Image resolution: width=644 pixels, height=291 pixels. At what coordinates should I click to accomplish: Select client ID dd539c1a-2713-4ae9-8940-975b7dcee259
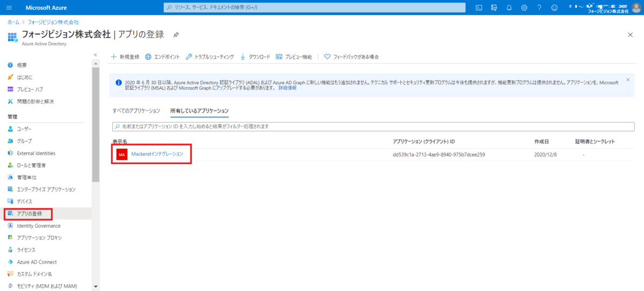click(x=439, y=155)
